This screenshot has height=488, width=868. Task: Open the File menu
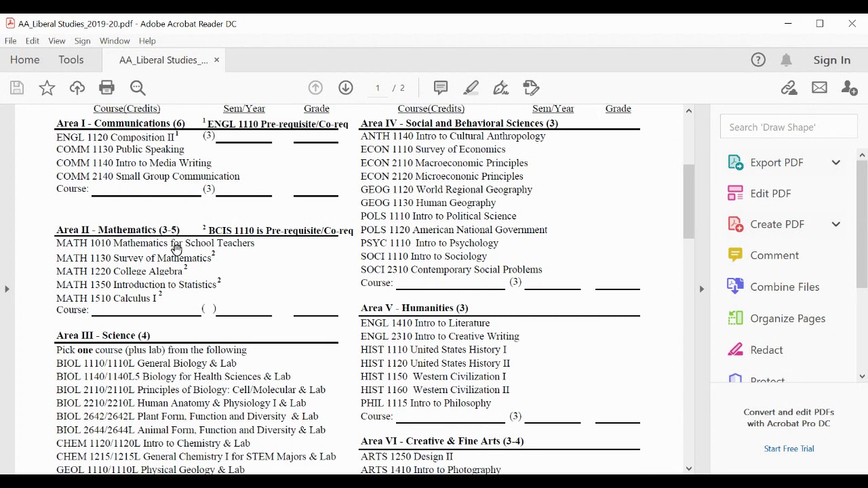11,41
